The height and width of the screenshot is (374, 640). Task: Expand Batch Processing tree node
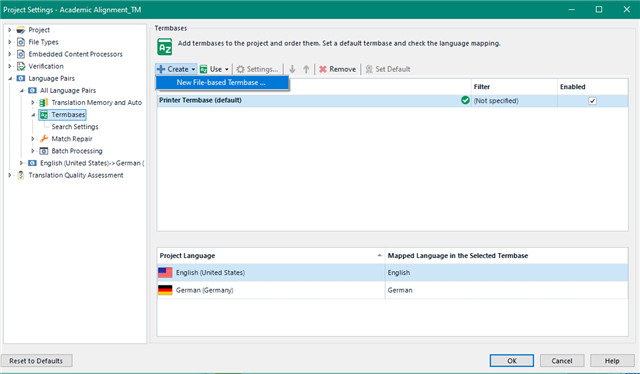33,151
